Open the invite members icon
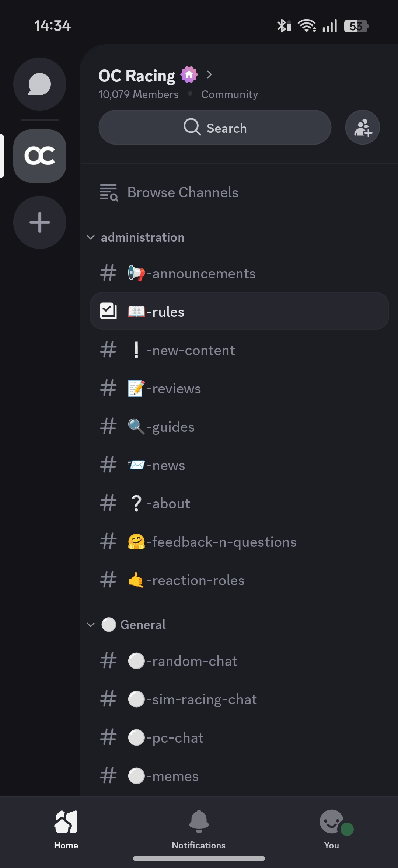 coord(362,127)
